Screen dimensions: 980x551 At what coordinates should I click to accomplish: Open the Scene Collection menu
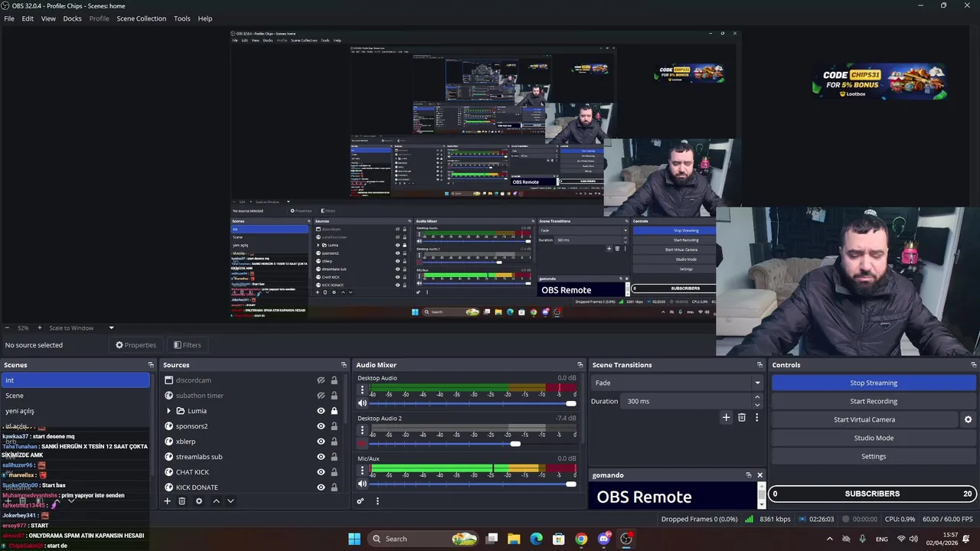(141, 18)
